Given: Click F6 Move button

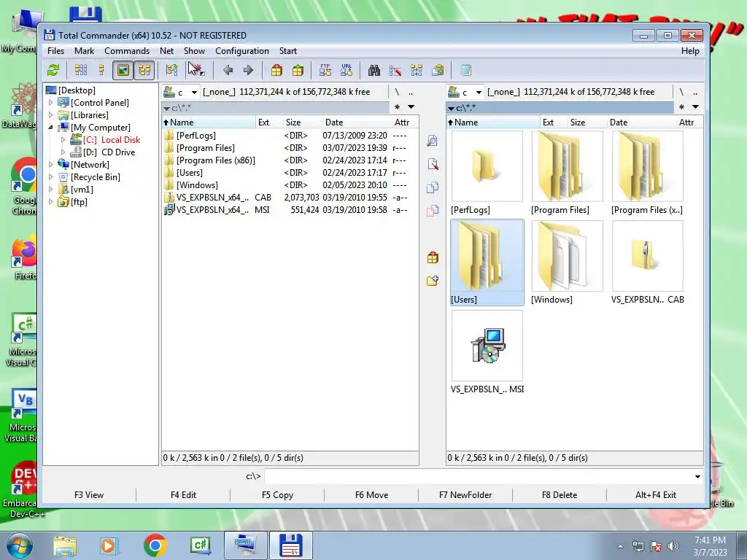Looking at the screenshot, I should (x=371, y=495).
